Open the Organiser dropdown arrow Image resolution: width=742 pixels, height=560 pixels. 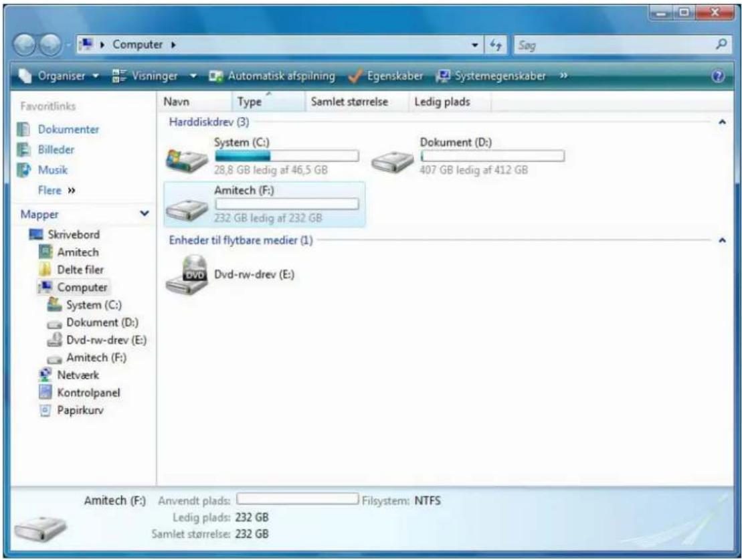tap(95, 76)
